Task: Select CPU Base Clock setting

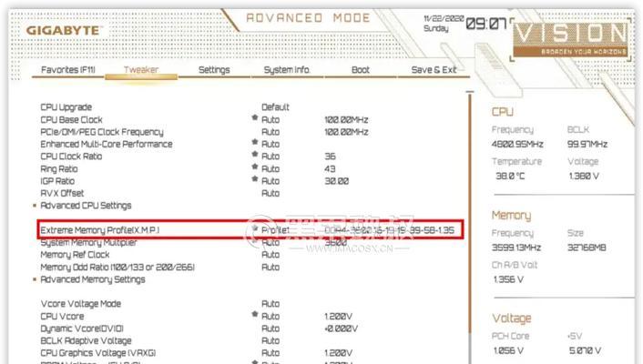Action: (x=71, y=120)
